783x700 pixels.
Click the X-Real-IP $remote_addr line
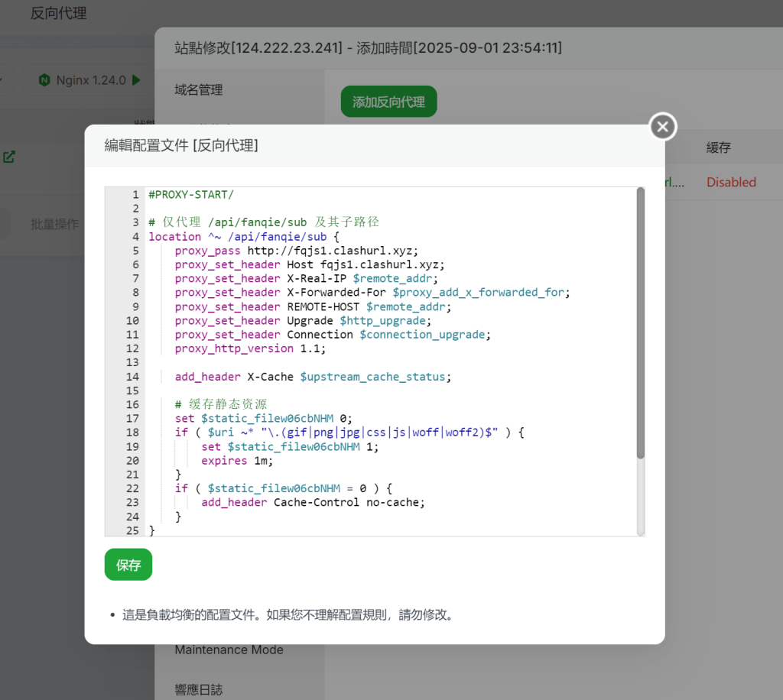[306, 278]
